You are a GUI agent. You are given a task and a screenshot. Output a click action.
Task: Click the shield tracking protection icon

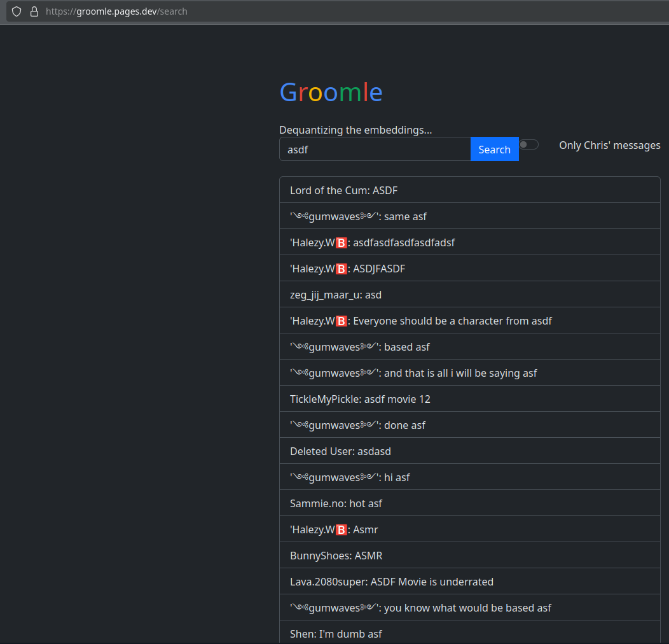point(16,11)
